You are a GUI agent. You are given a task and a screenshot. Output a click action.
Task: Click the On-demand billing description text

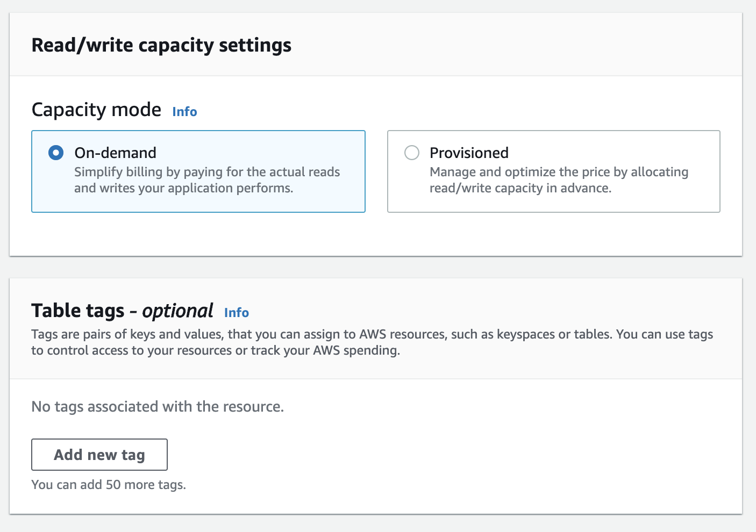click(208, 180)
